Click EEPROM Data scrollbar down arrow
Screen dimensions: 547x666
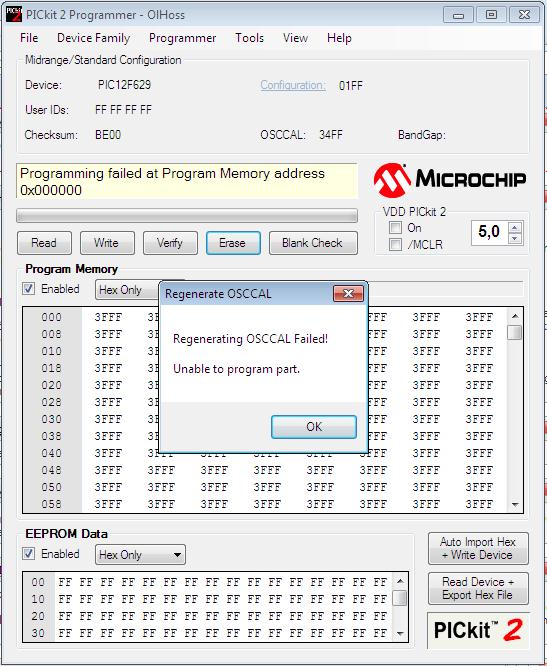tap(400, 633)
